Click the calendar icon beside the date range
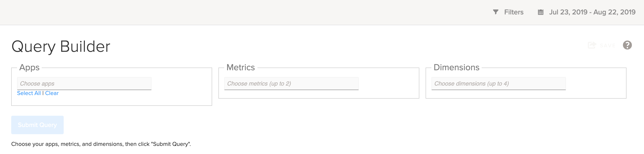The height and width of the screenshot is (154, 644). pyautogui.click(x=540, y=12)
